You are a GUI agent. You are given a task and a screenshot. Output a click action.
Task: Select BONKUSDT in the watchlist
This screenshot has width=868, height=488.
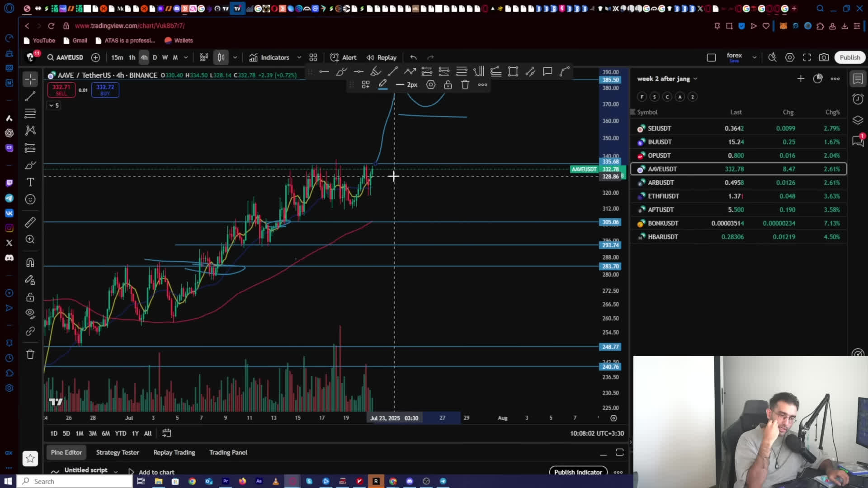[739, 223]
